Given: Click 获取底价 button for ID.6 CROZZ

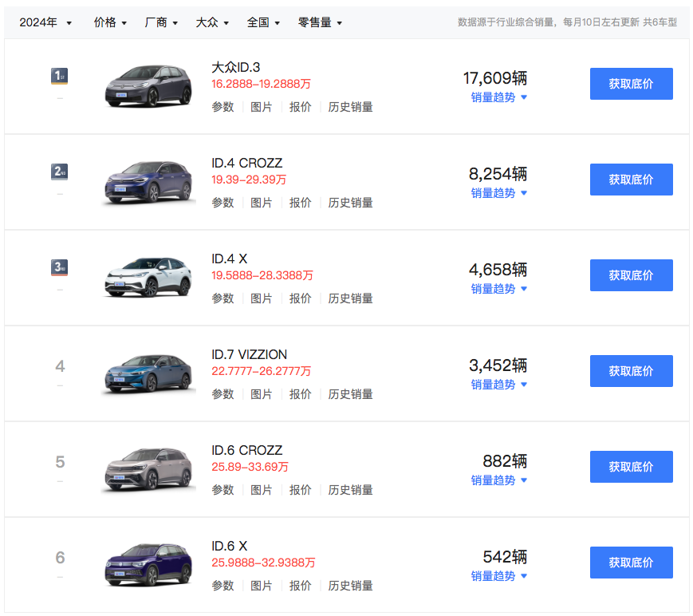Looking at the screenshot, I should coord(631,467).
